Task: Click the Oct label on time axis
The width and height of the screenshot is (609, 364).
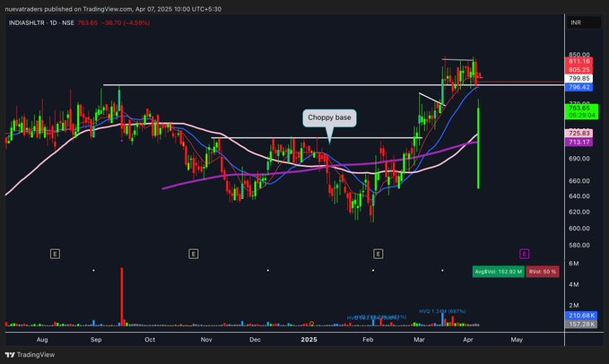Action: click(x=150, y=340)
